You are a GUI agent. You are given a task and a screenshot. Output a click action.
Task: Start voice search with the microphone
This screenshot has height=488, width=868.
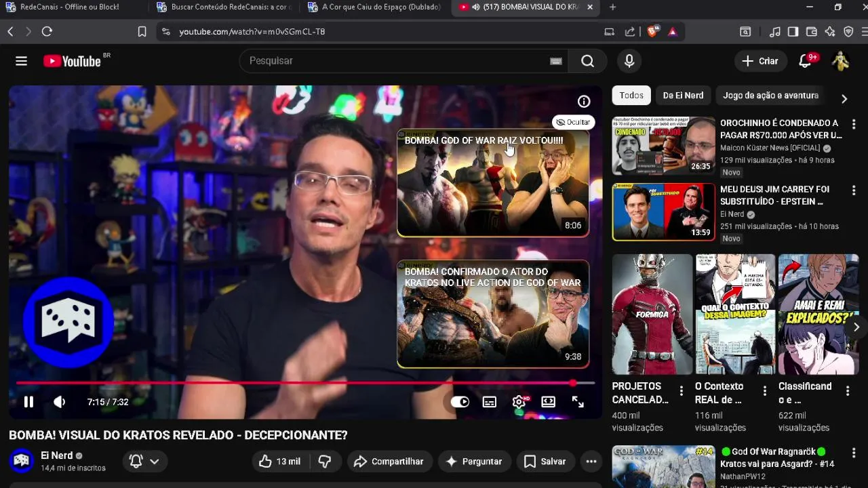tap(629, 61)
